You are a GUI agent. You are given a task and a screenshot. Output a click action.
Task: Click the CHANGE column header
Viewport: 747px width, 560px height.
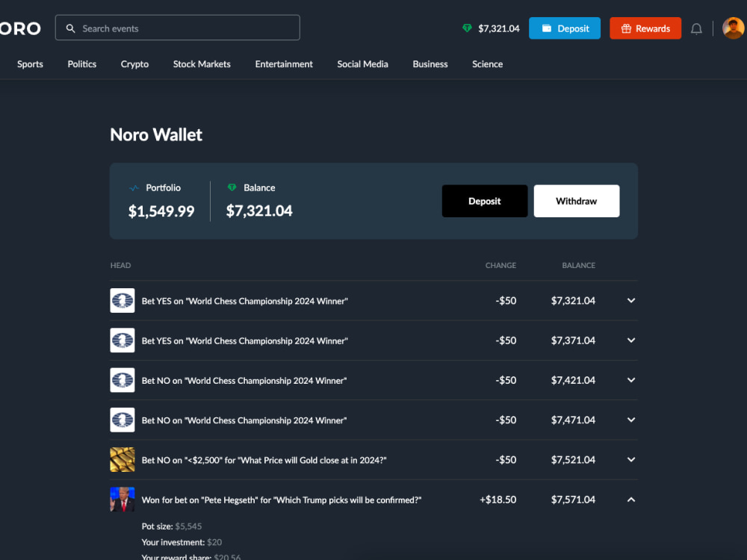tap(500, 265)
